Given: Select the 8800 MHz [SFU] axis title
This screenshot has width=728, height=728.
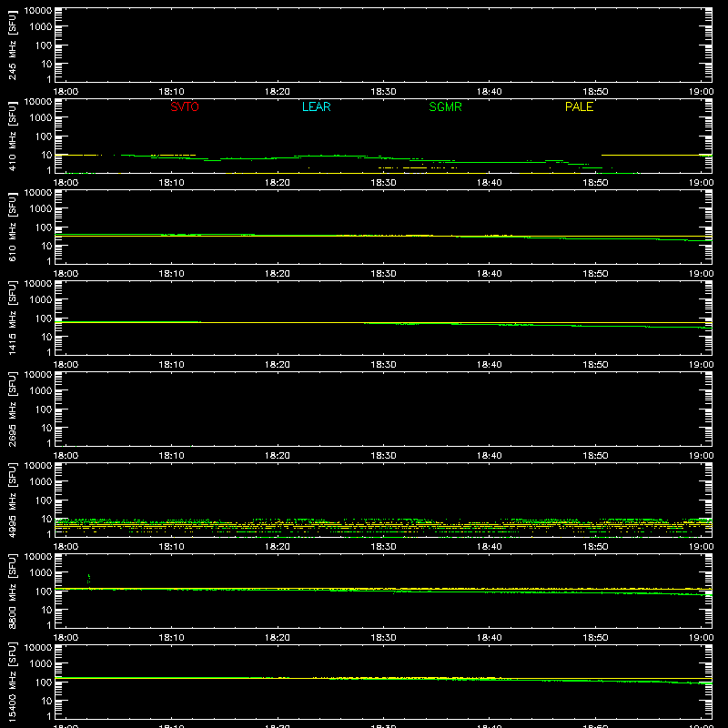Looking at the screenshot, I should (x=12, y=591).
